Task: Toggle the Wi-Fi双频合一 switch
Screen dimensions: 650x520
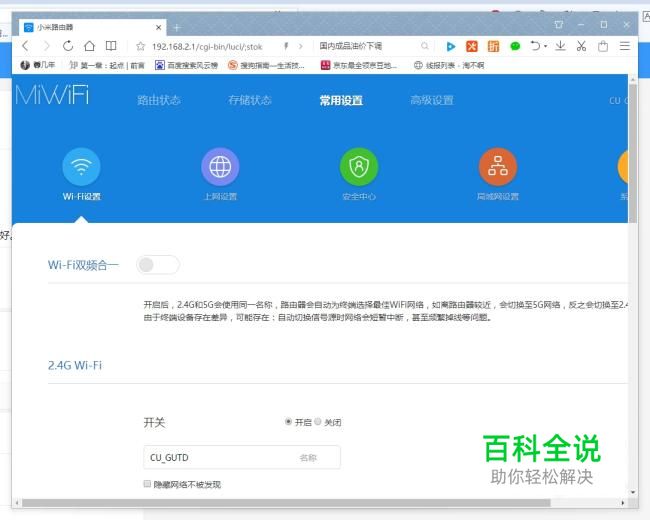Action: click(x=158, y=265)
